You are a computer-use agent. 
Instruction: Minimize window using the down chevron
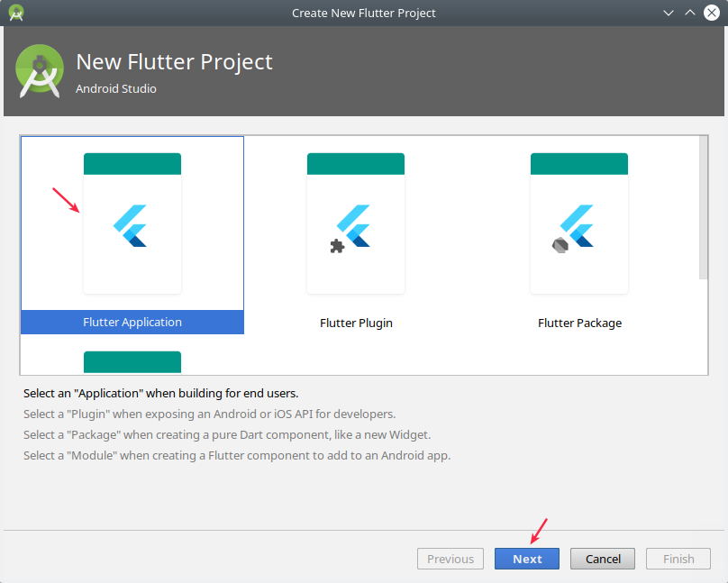point(669,13)
